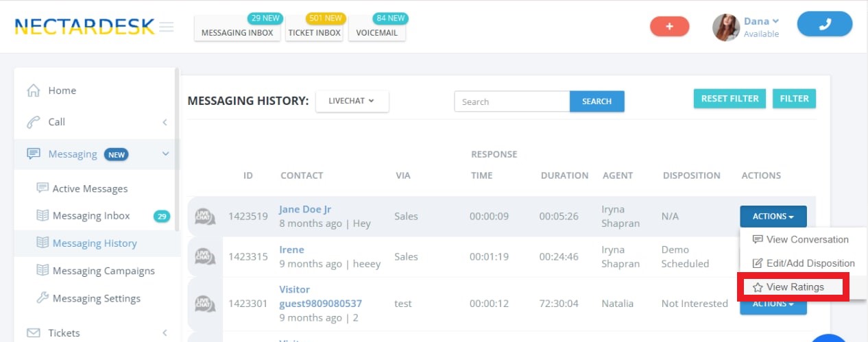
Task: Click live chat icon for Jane Doe Jr
Action: pos(205,217)
